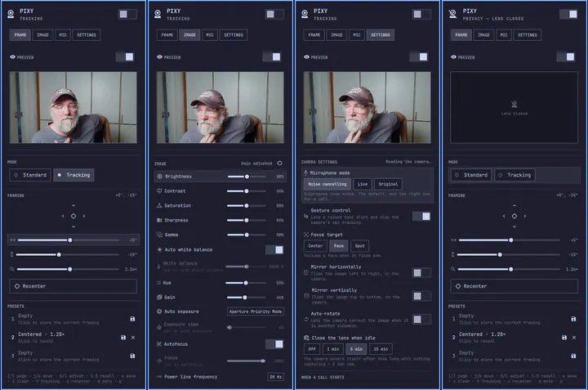Click the Saturation triangle icon
Image resolution: width=588 pixels, height=390 pixels.
pos(159,206)
